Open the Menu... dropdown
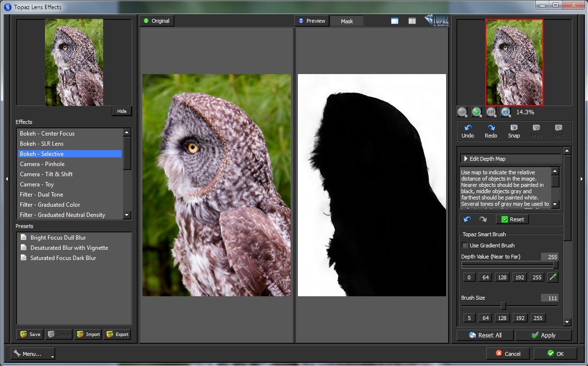The image size is (588, 366). point(32,354)
